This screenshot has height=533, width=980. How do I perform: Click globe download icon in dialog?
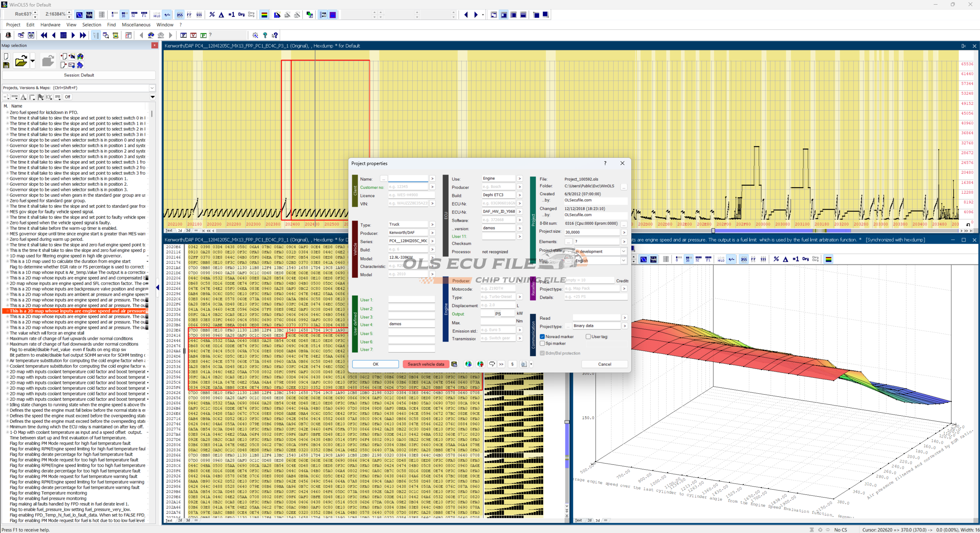[x=468, y=364]
